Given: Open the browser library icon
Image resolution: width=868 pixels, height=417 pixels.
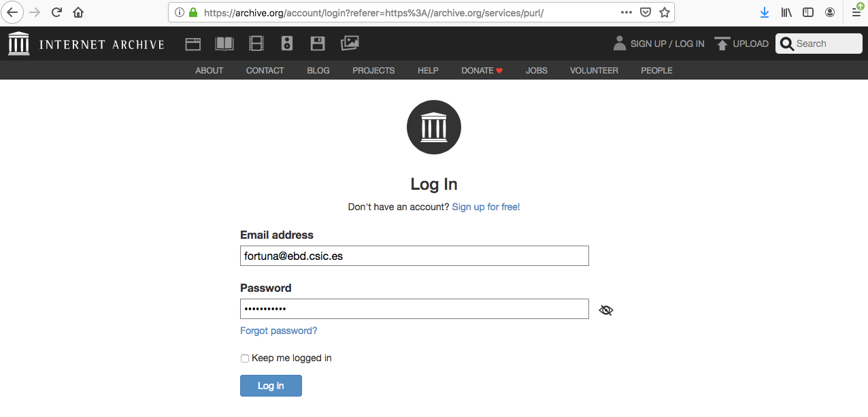Looking at the screenshot, I should point(786,12).
